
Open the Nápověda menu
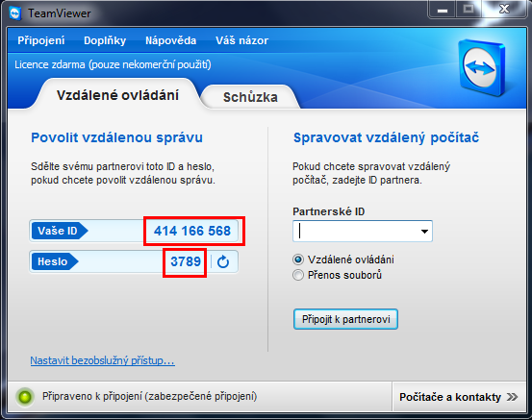pyautogui.click(x=170, y=40)
